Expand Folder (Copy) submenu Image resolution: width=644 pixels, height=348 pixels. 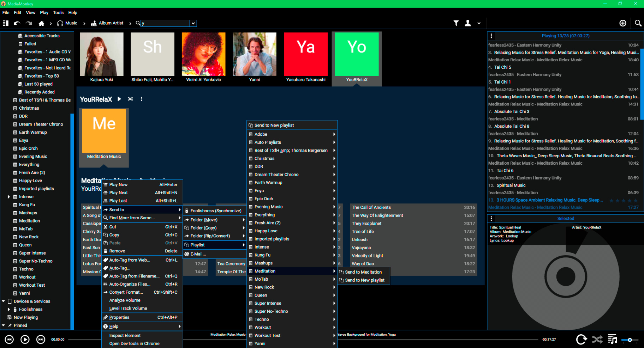click(215, 228)
